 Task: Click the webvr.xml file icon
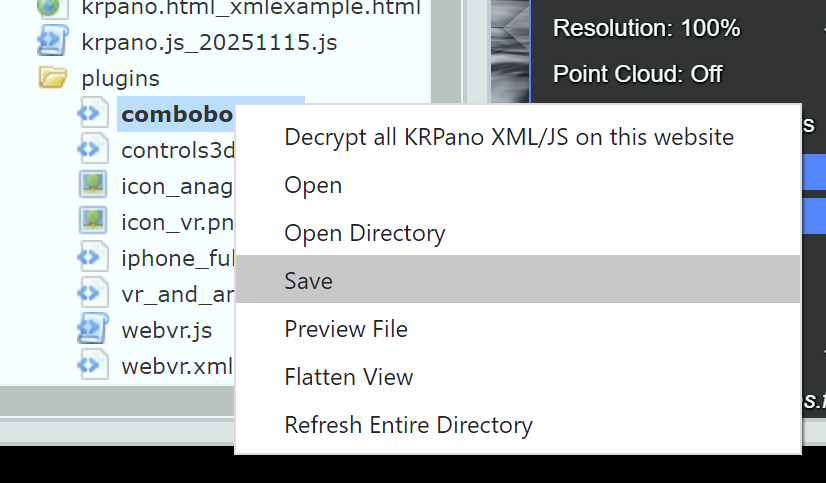point(92,365)
